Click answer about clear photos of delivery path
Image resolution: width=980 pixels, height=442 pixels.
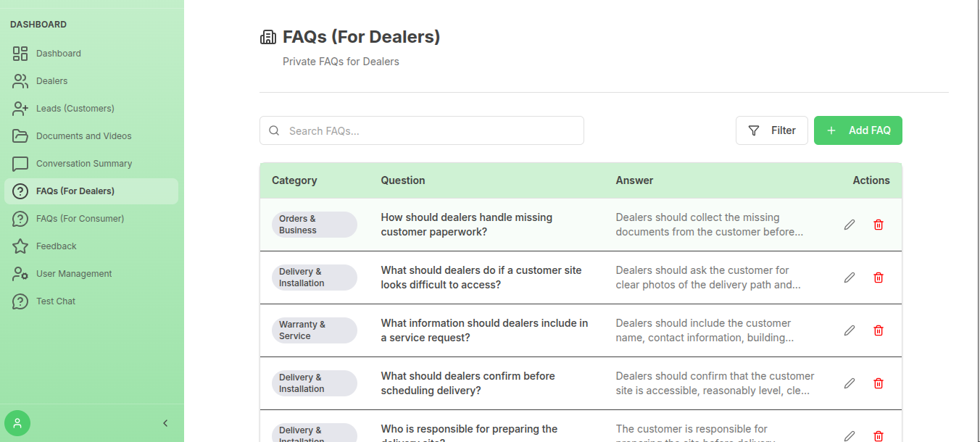[x=709, y=278]
